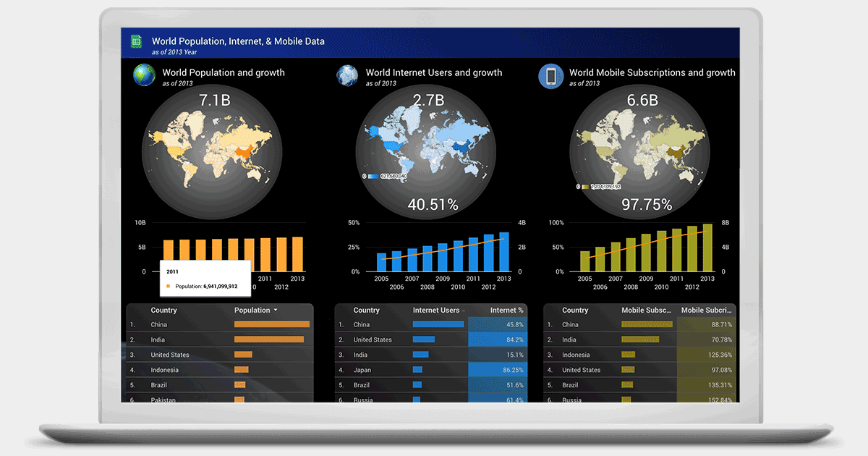The height and width of the screenshot is (456, 868).
Task: Select the 6.6B mobile subscriptions scorecard
Action: coord(642,101)
